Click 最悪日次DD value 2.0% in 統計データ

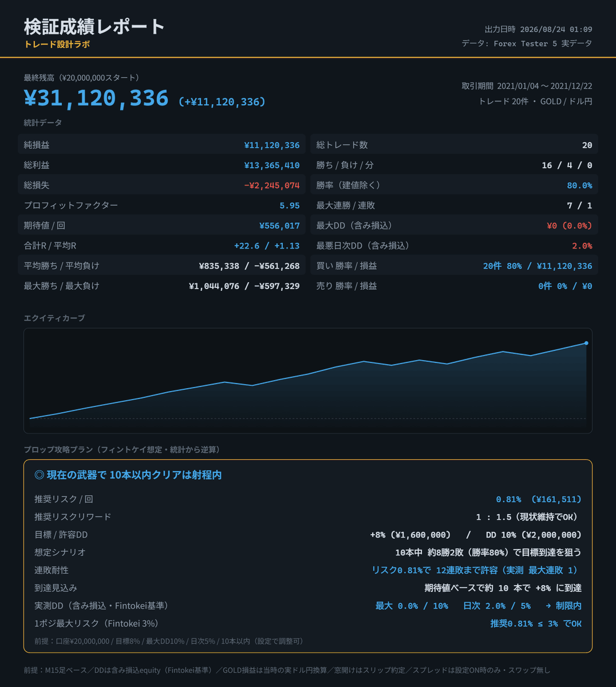[x=582, y=246]
